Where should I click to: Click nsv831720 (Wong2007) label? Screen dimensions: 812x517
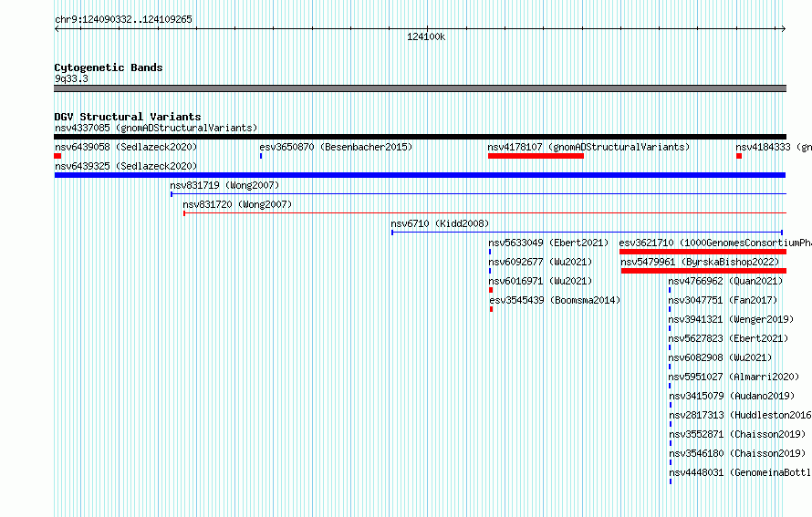[238, 204]
